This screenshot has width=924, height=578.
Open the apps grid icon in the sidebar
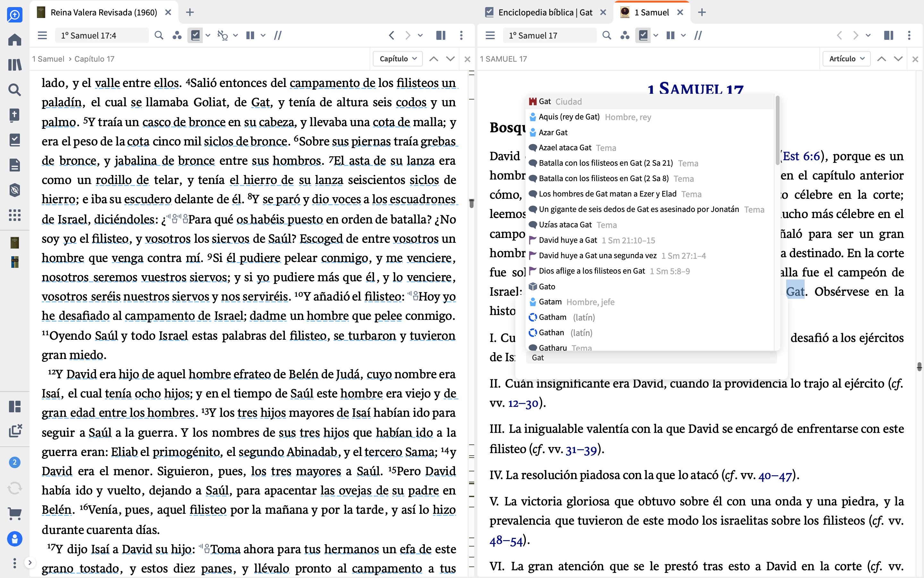point(14,215)
